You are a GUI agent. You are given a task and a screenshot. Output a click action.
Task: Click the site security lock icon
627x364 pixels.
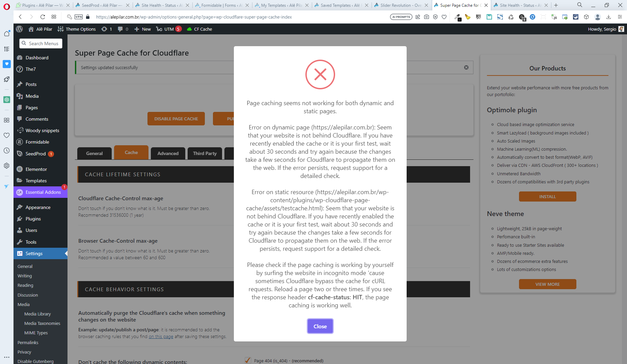click(x=88, y=17)
